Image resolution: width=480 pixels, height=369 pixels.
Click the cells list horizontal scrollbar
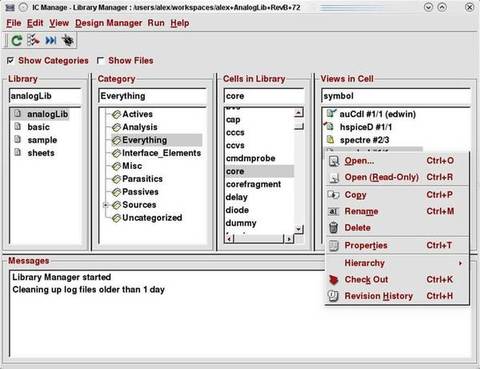[x=259, y=239]
